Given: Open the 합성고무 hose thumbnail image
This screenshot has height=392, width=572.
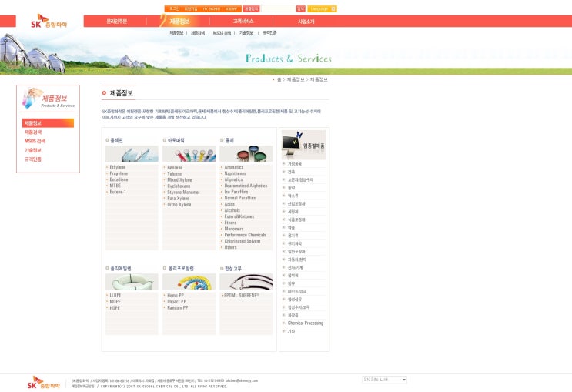Looking at the screenshot, I should click(246, 281).
